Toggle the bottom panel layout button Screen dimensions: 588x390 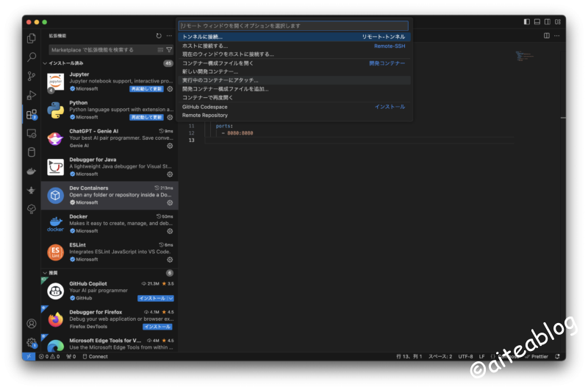coord(537,22)
